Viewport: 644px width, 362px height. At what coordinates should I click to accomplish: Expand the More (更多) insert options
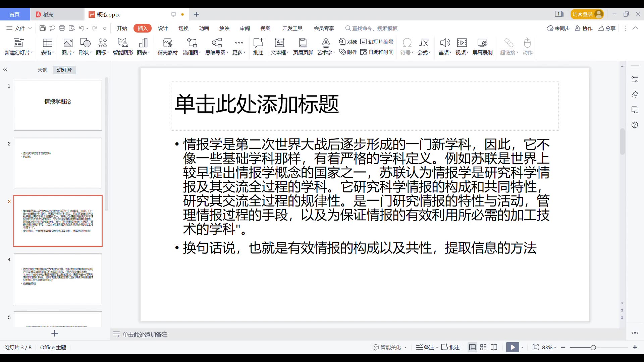239,46
